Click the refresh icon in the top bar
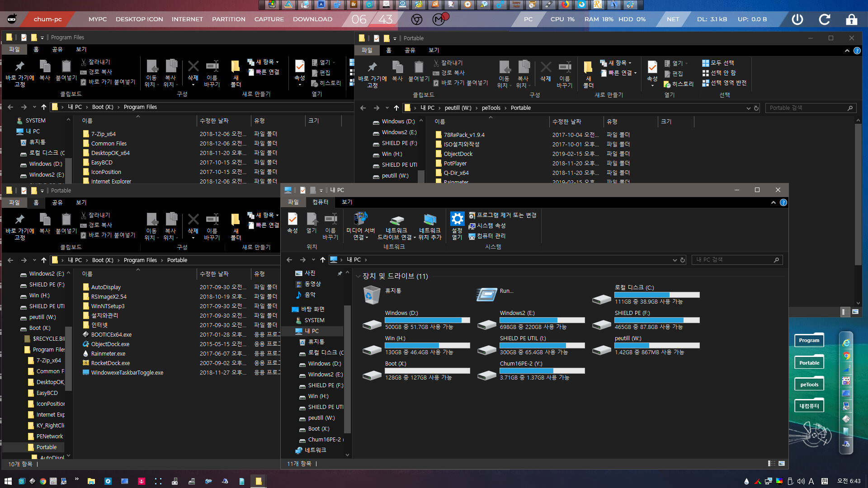This screenshot has height=488, width=868. [x=825, y=19]
